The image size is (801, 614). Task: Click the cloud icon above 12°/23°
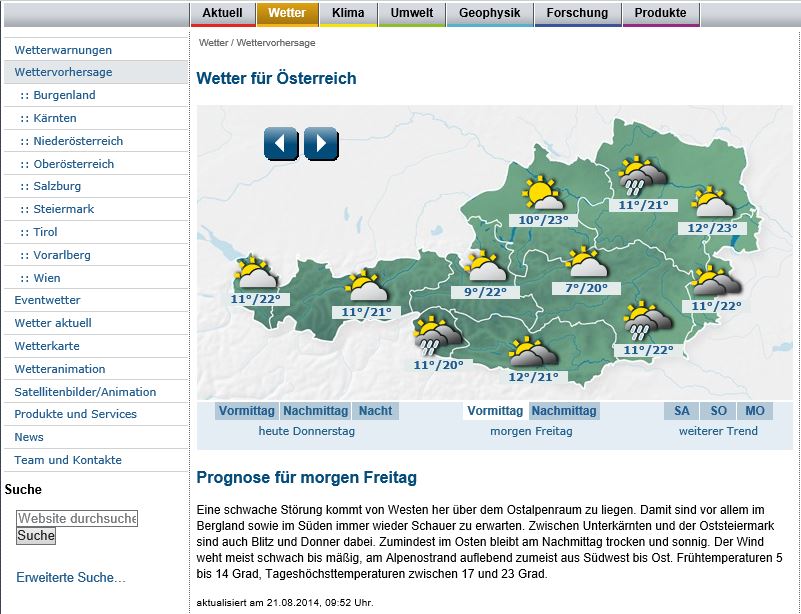pos(712,202)
